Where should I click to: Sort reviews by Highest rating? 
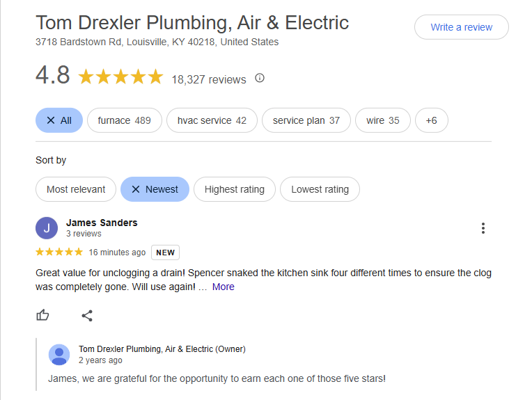coord(235,189)
